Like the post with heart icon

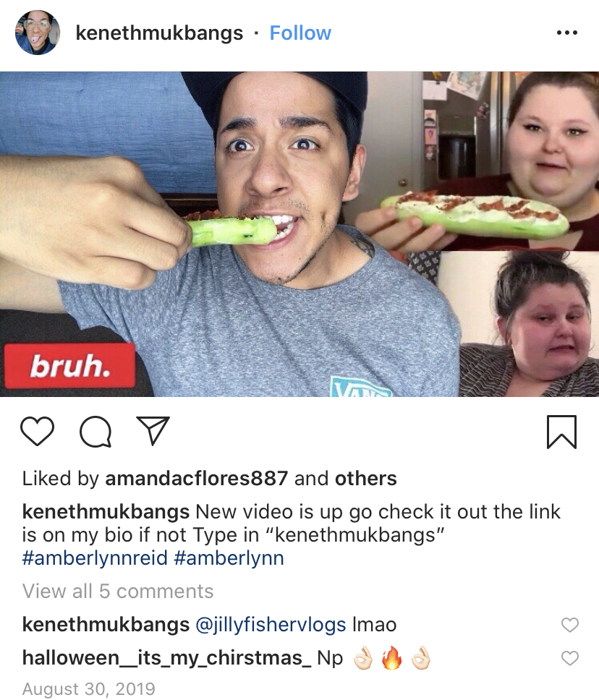pyautogui.click(x=37, y=431)
